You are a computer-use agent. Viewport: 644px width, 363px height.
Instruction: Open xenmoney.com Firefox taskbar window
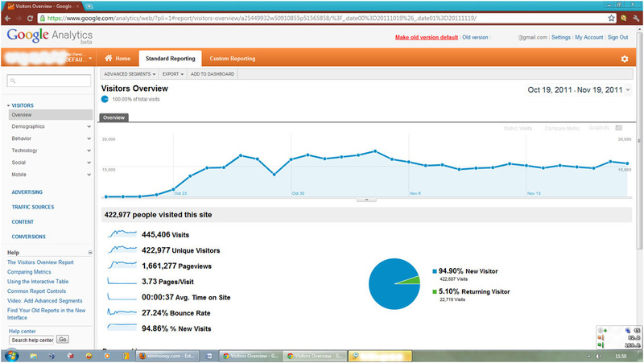click(x=167, y=356)
